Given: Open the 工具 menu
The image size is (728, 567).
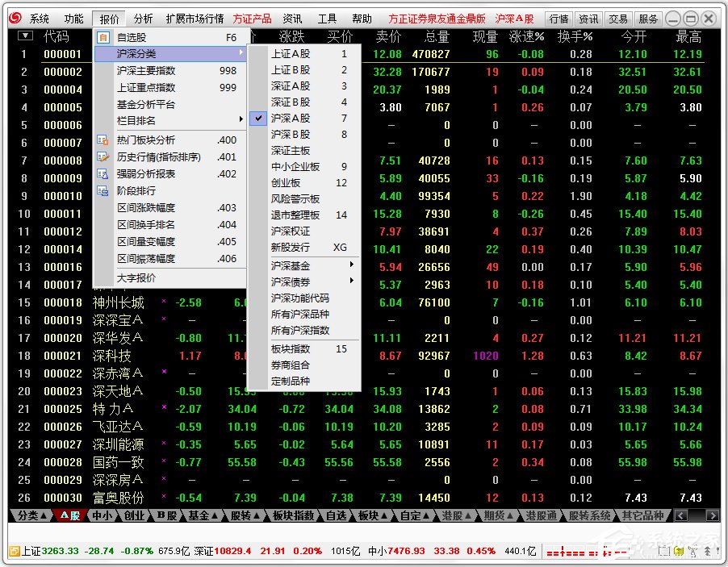Looking at the screenshot, I should pyautogui.click(x=328, y=19).
